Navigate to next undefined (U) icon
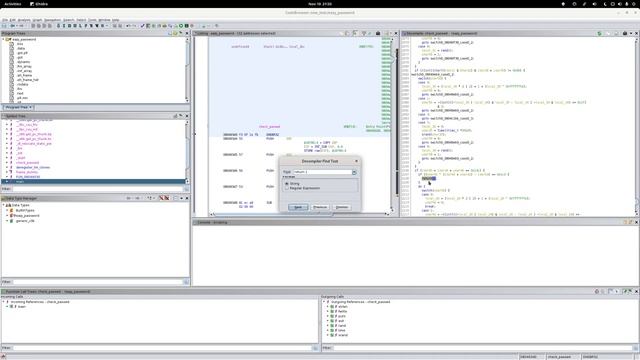This screenshot has height=360, width=640. tap(75, 26)
